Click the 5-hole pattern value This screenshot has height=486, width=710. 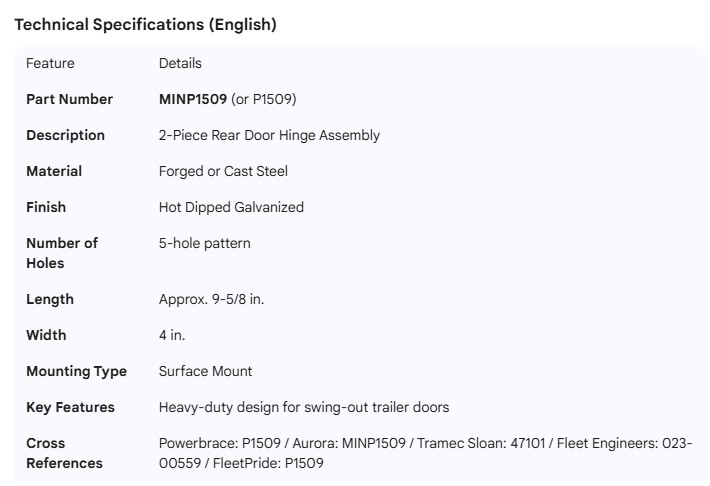click(x=204, y=243)
